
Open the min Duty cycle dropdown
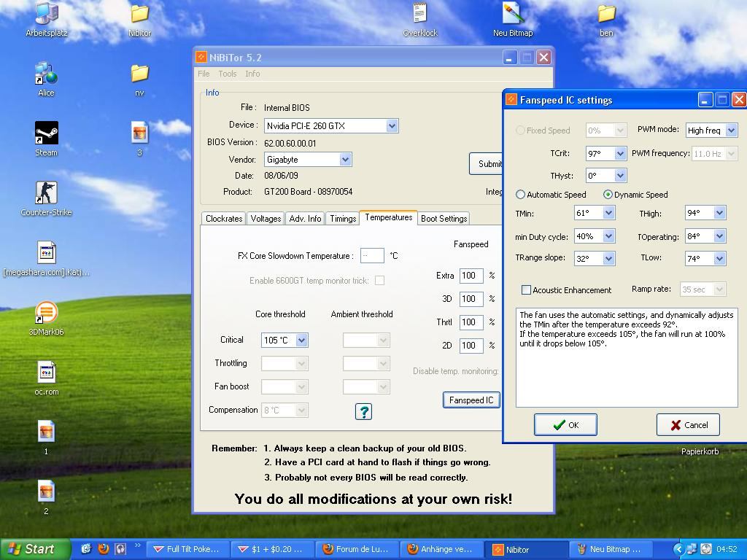point(595,236)
